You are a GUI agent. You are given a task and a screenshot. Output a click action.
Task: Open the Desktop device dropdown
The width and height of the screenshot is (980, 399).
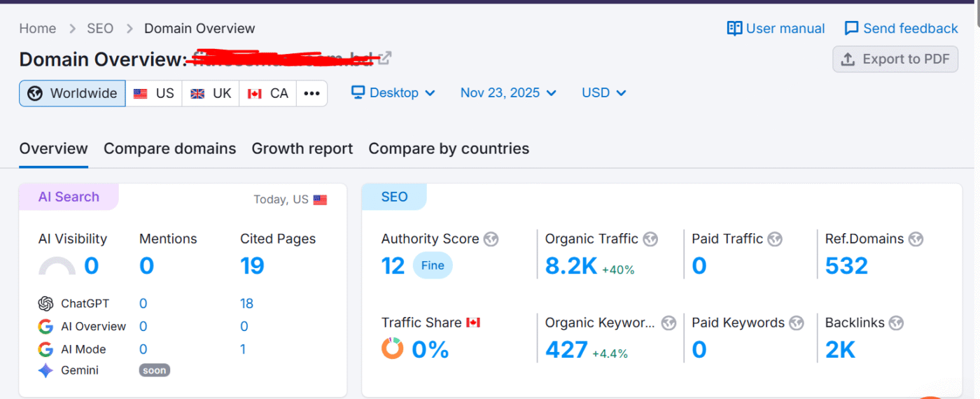(393, 93)
